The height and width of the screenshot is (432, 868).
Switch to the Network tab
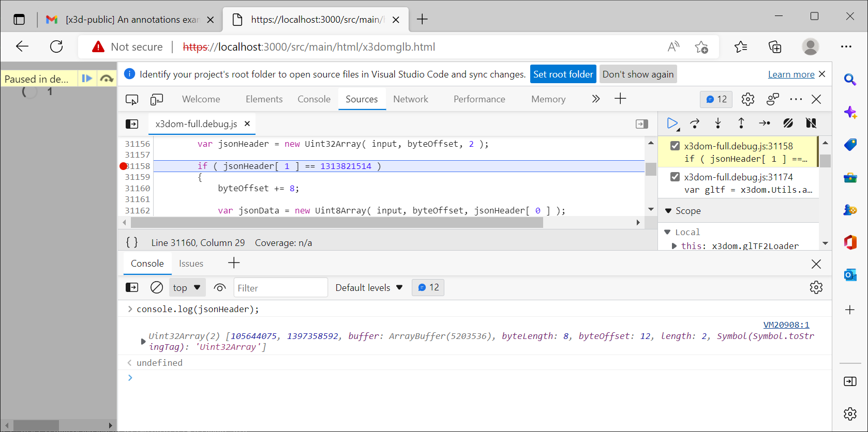[x=410, y=99]
